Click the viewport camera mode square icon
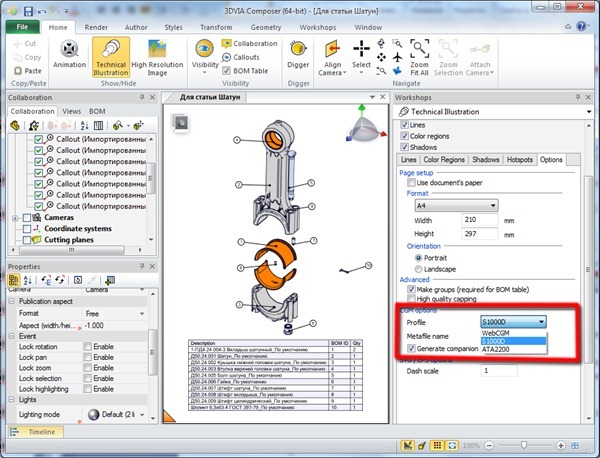The image size is (600, 458). click(181, 123)
